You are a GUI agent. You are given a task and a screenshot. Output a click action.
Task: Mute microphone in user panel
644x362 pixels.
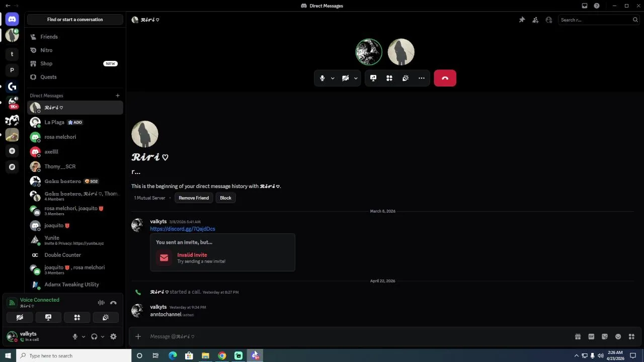(75, 337)
